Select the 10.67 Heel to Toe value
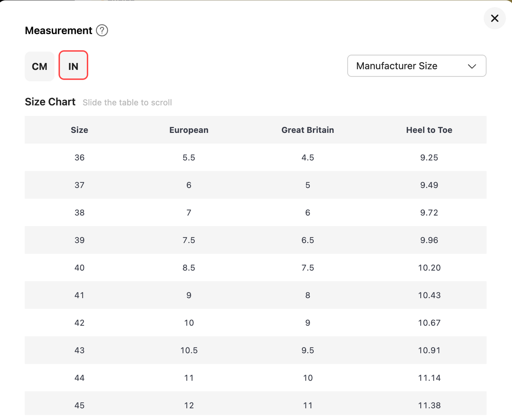Viewport: 512px width, 420px height. click(x=429, y=323)
